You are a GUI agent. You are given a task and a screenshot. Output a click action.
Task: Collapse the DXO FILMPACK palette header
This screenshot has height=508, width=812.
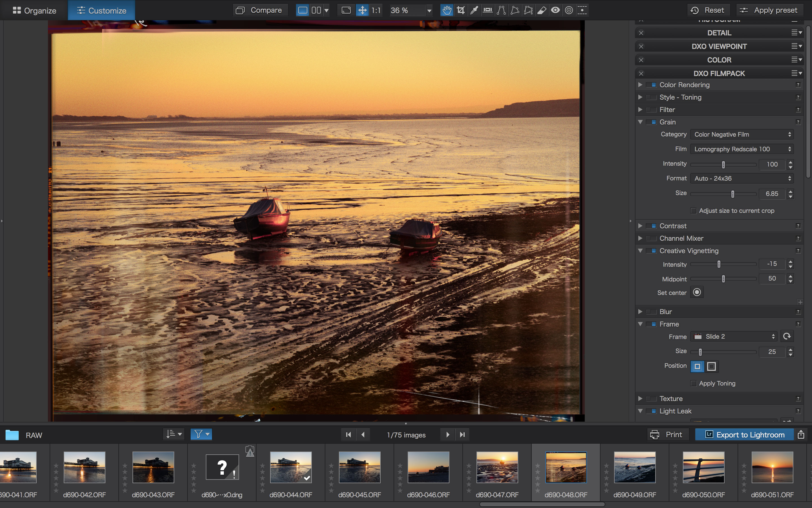click(x=719, y=73)
